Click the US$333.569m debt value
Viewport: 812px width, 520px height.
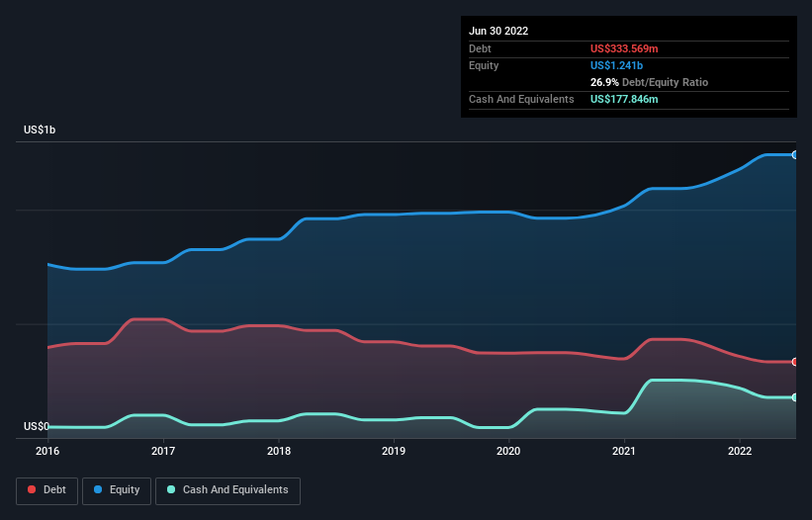[x=624, y=48]
